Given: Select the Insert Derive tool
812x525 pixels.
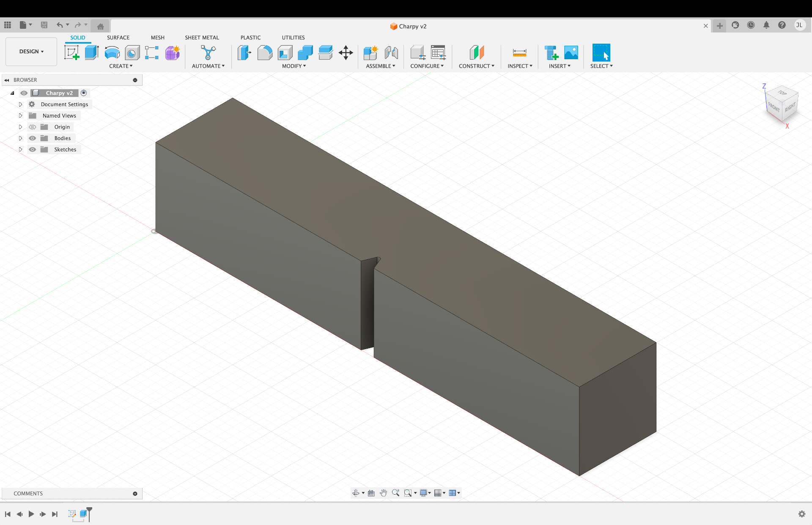Looking at the screenshot, I should tap(551, 53).
